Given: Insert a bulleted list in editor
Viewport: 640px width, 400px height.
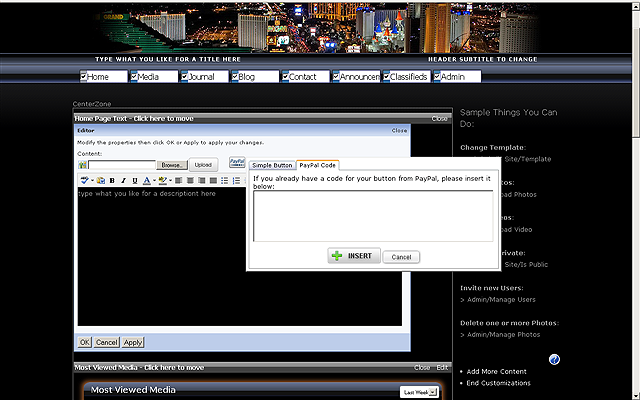Looking at the screenshot, I should [224, 180].
